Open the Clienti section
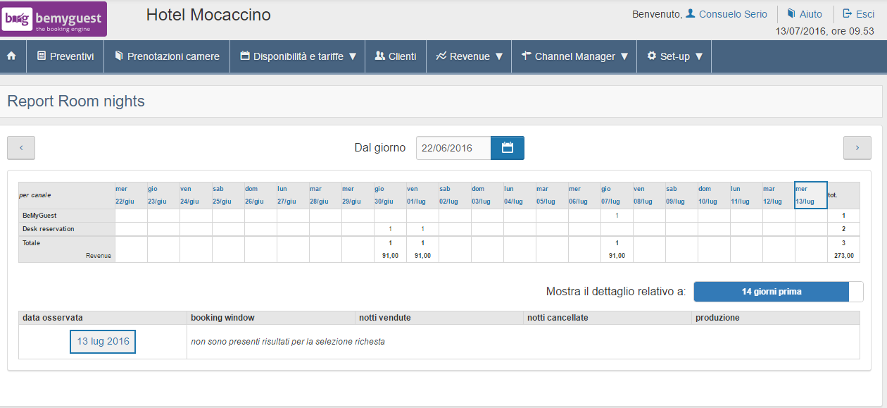 395,57
